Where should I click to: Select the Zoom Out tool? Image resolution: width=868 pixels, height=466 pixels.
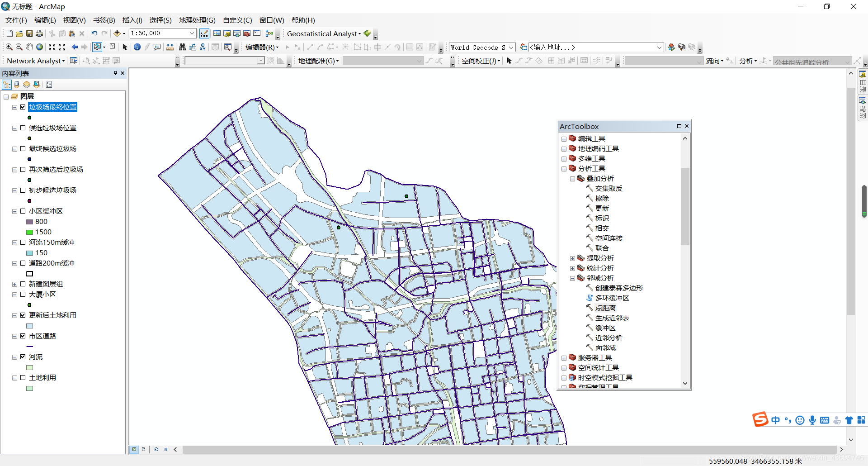tap(19, 47)
